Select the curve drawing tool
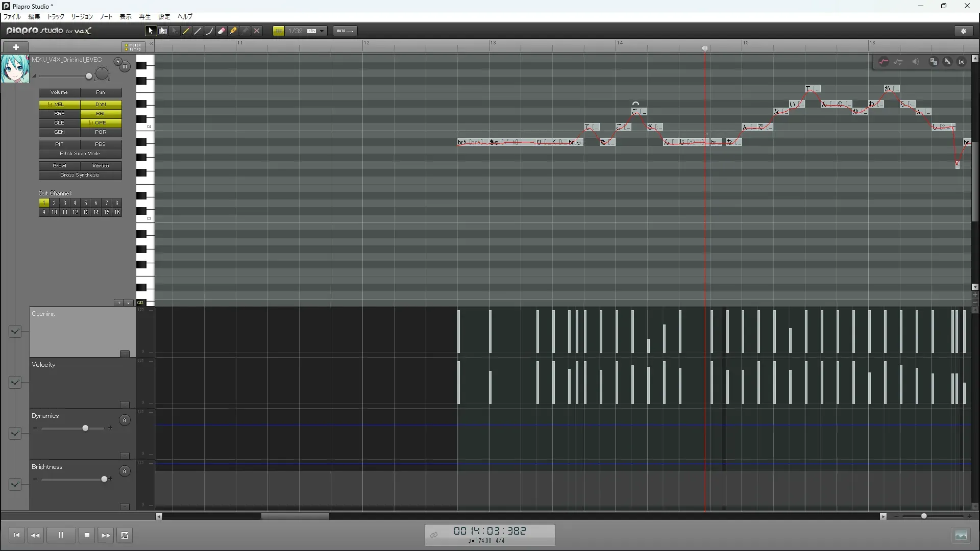Viewport: 980px width, 551px height. [209, 31]
